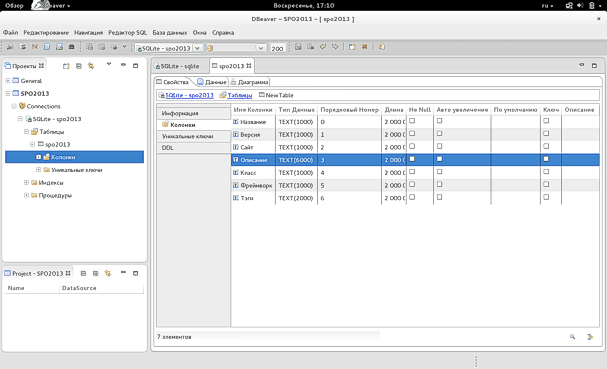Viewport: 607px width, 369px height.
Task: Click the 200 row-limit input field
Action: click(x=278, y=48)
